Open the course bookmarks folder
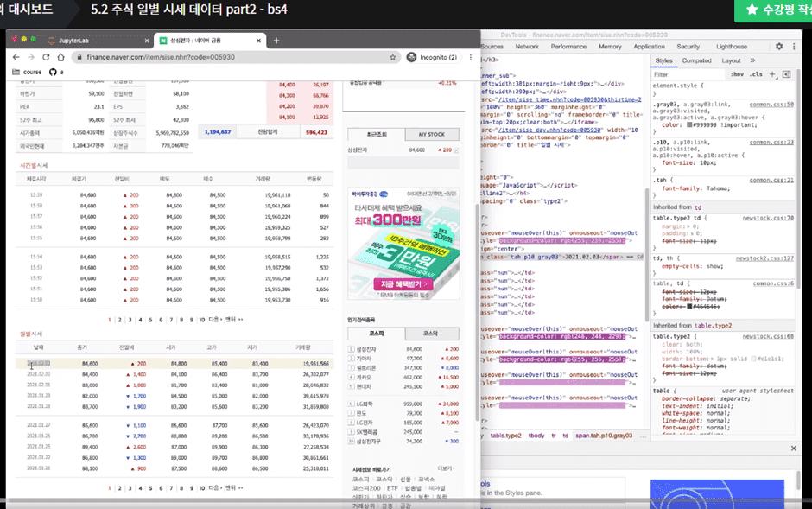812x509 pixels. [27, 72]
